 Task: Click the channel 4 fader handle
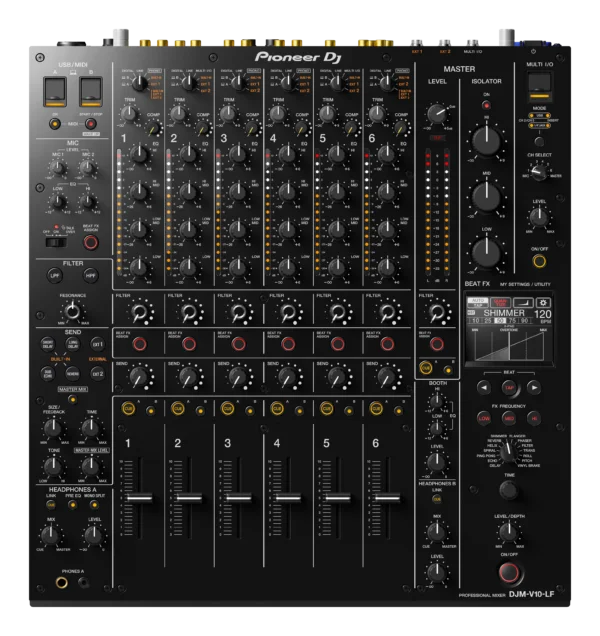click(x=287, y=498)
